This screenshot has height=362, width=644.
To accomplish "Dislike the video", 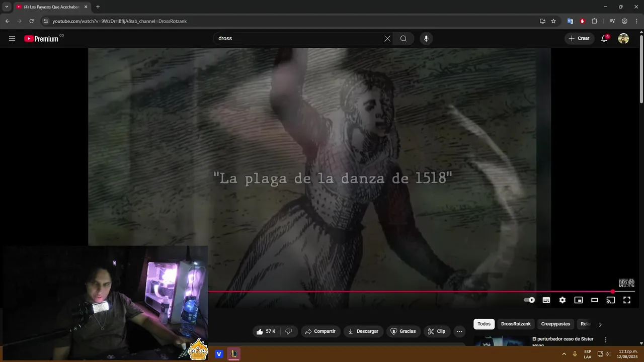I will (288, 331).
